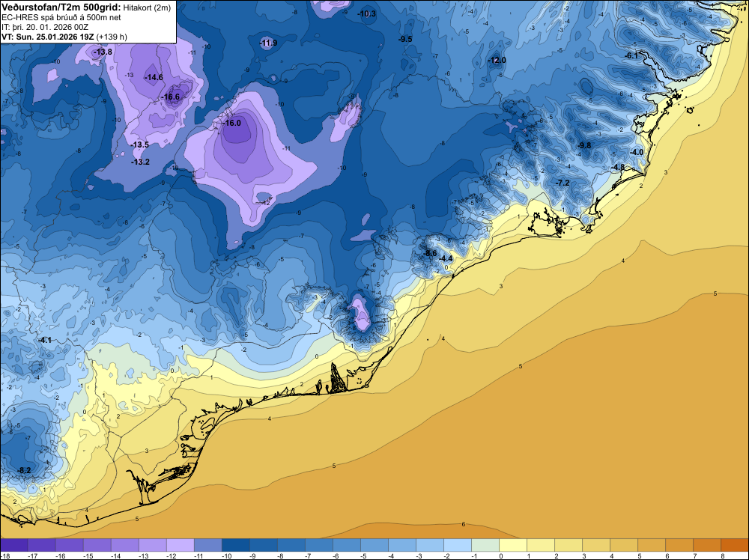Select the bold -7.2 temperature label
The height and width of the screenshot is (560, 749).
563,183
